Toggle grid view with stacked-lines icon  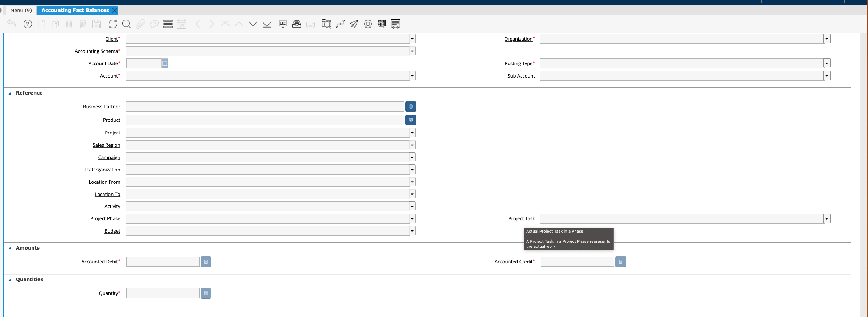pos(168,24)
